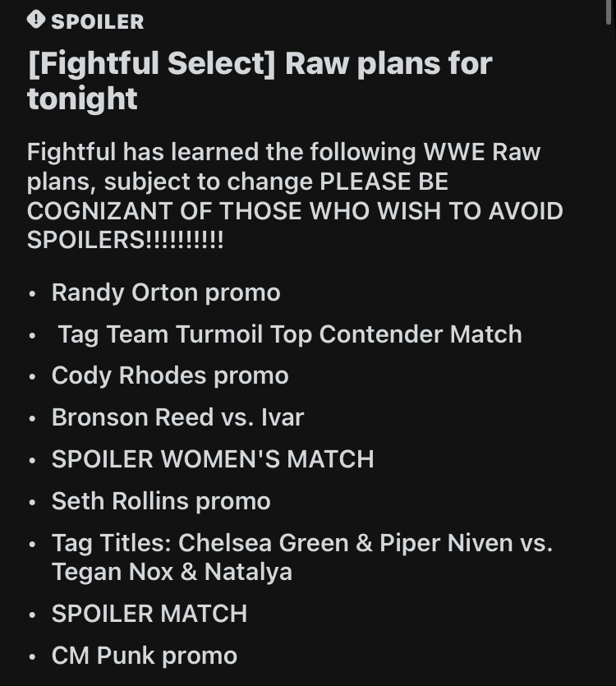Click the SPOILERS!!!!!!!!!! warning text
The image size is (616, 686).
click(125, 240)
